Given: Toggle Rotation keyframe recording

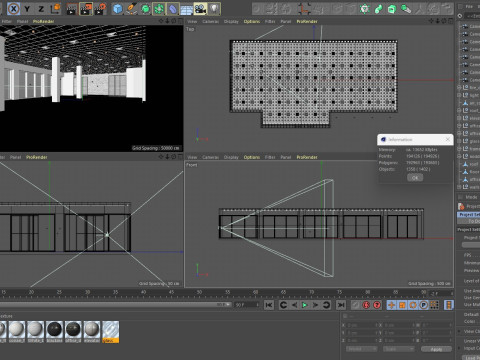Looking at the screenshot, I should tap(413, 305).
